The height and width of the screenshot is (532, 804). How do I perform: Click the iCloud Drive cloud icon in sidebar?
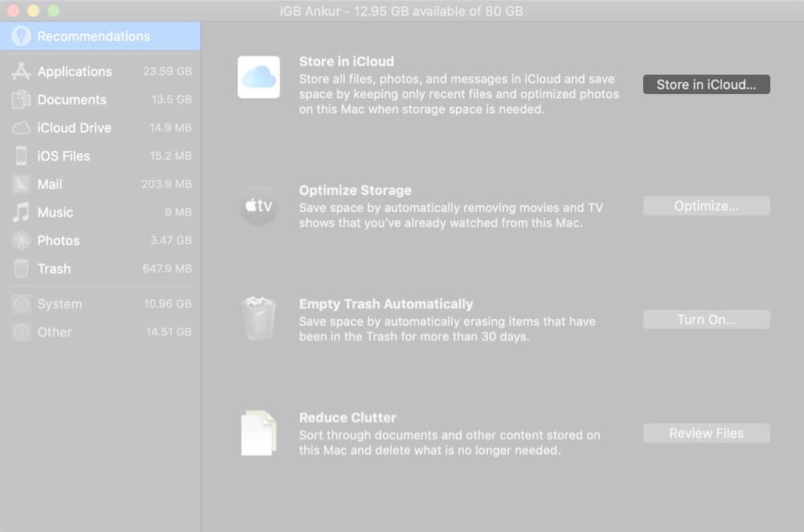click(21, 128)
